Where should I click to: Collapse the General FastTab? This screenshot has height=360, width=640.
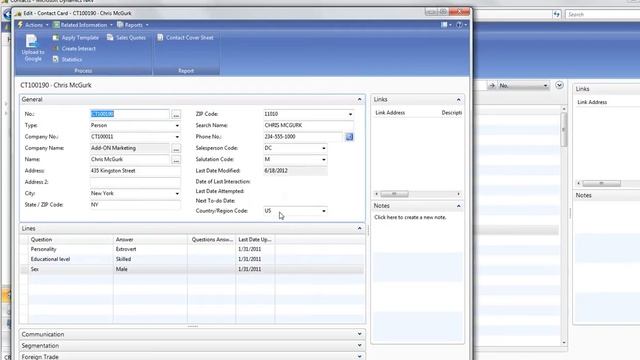coord(359,99)
